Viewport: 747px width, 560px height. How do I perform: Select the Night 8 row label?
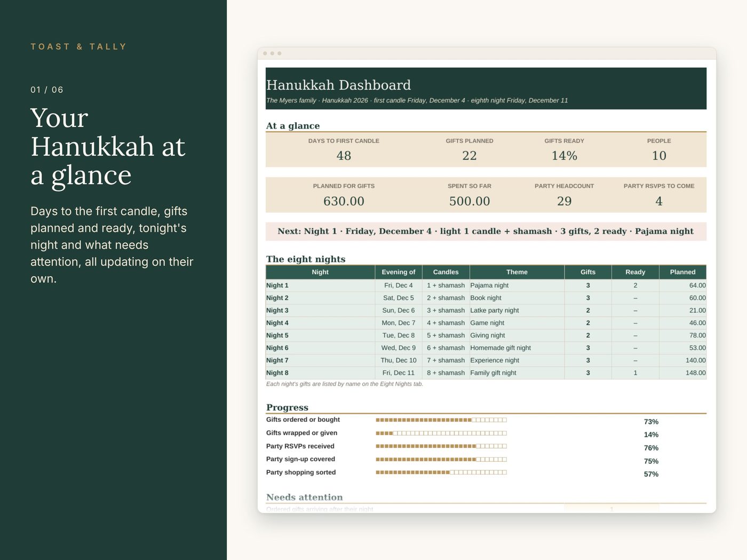(277, 373)
